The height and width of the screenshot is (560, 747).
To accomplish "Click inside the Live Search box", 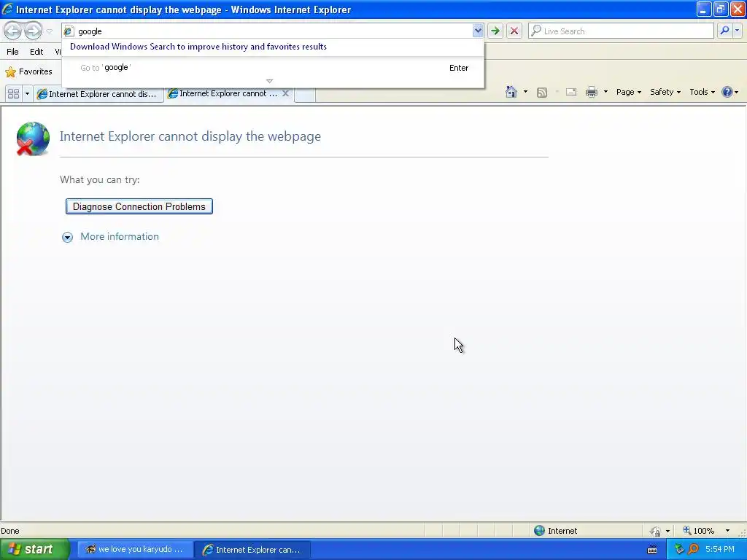I will (622, 31).
